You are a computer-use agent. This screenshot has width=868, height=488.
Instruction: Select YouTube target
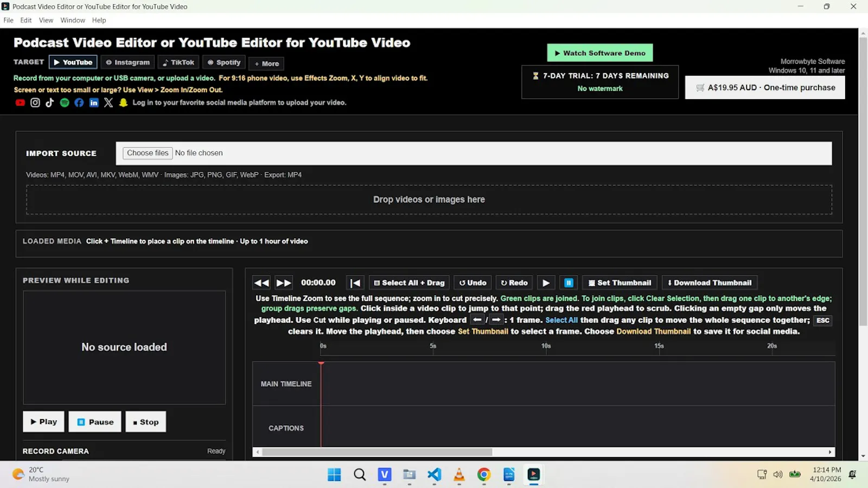coord(73,62)
